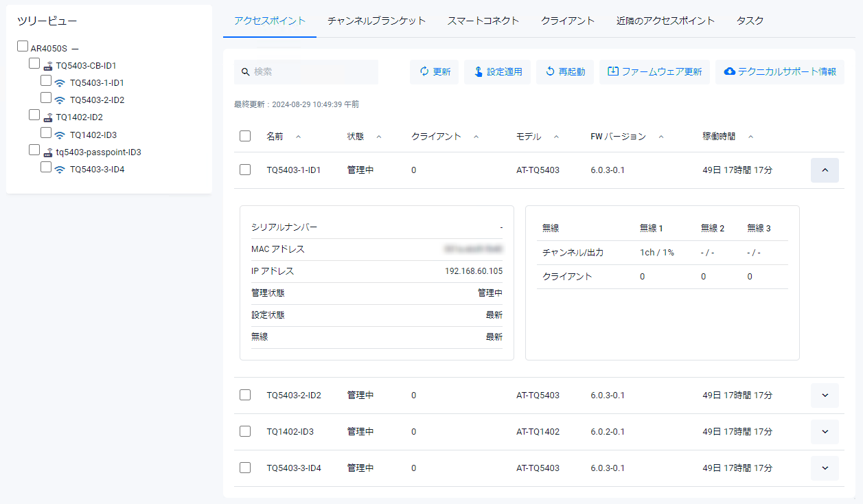Click the ファームウェア更新 download icon
This screenshot has height=504, width=863.
click(x=613, y=72)
